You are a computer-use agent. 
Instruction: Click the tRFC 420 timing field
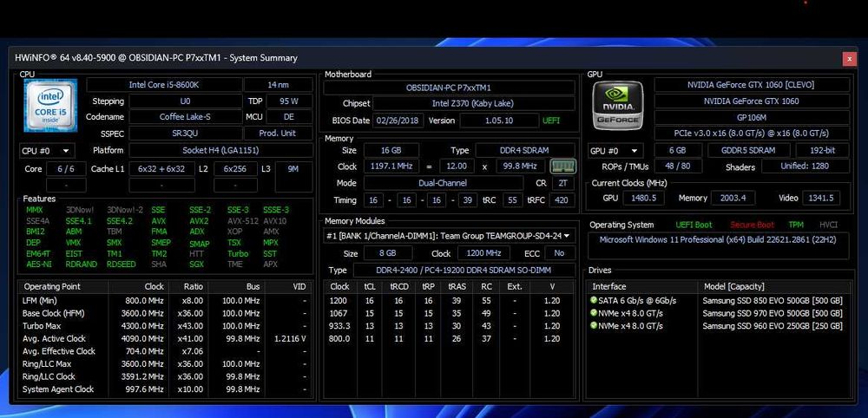[562, 200]
